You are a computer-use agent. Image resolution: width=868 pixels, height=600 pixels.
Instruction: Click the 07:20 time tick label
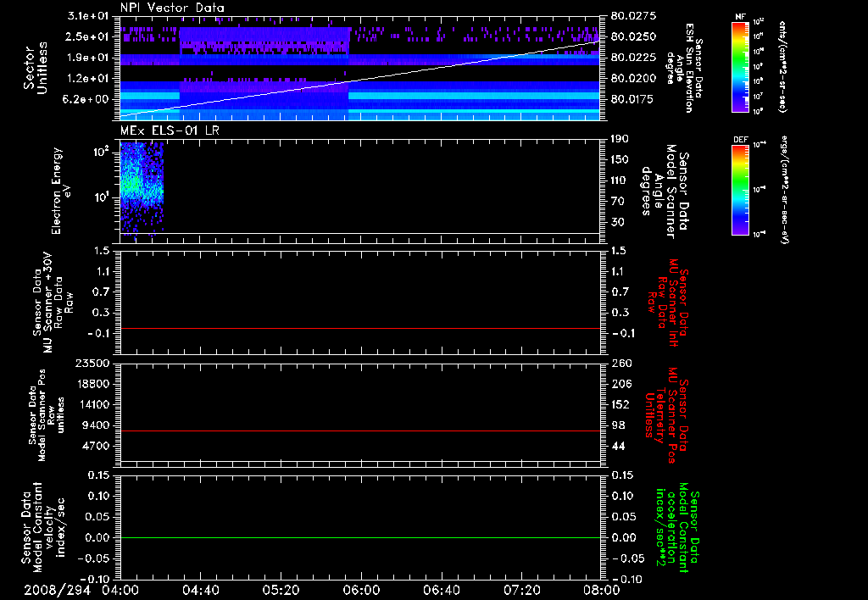(x=521, y=590)
